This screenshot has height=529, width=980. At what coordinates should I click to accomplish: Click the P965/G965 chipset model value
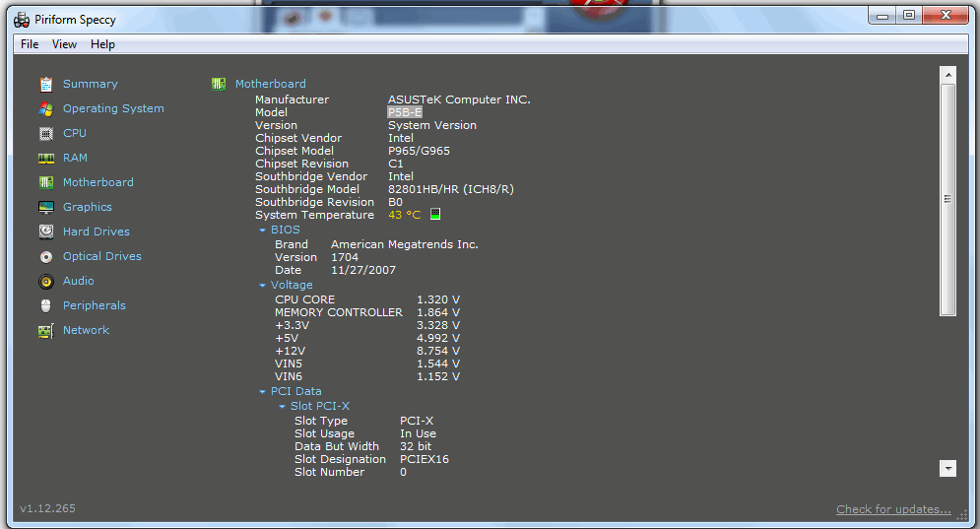[419, 151]
